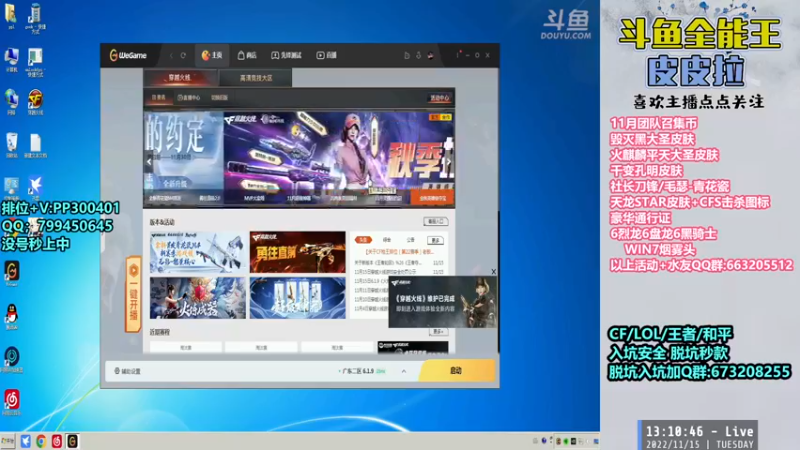
Task: Click the button beside 版本&活动 heading
Action: (x=435, y=221)
